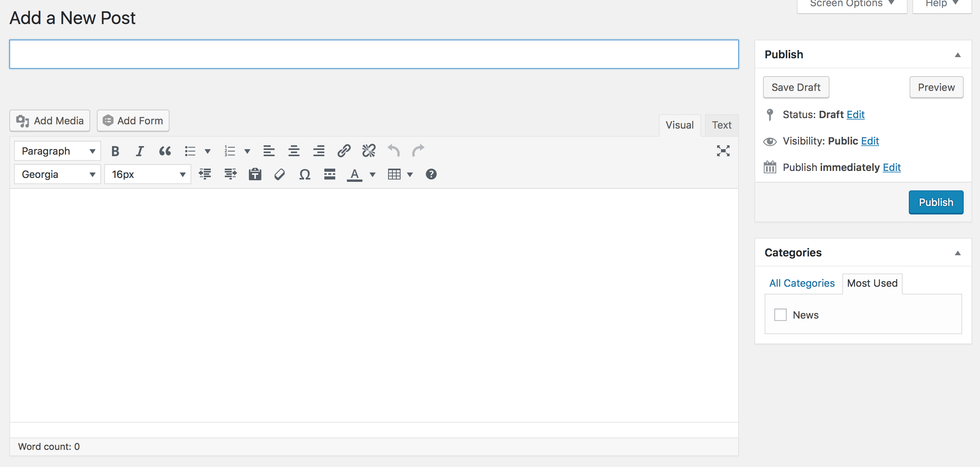Switch to the Visual editor tab

tap(680, 125)
